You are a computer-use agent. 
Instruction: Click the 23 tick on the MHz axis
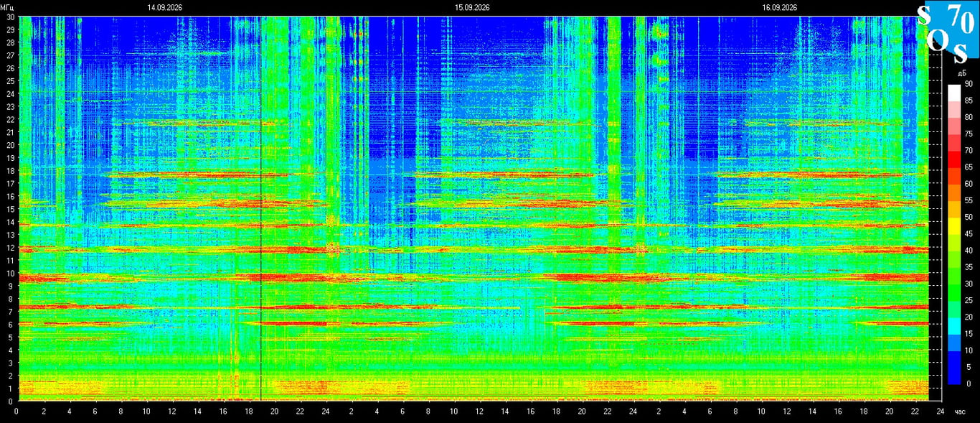pyautogui.click(x=10, y=106)
